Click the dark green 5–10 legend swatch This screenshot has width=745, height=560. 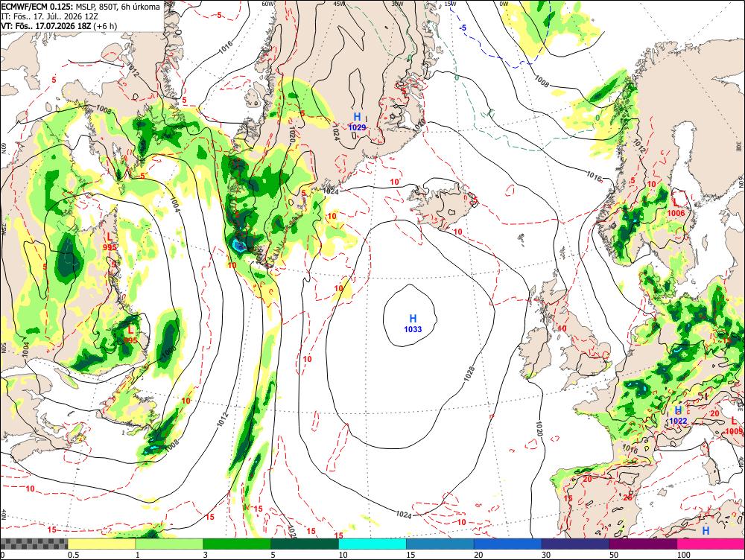pyautogui.click(x=305, y=544)
